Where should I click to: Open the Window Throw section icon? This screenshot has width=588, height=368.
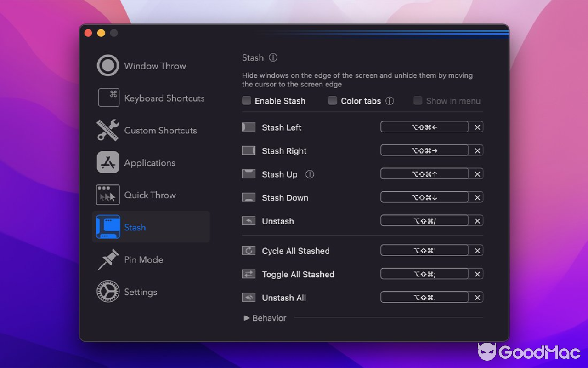[x=107, y=65]
